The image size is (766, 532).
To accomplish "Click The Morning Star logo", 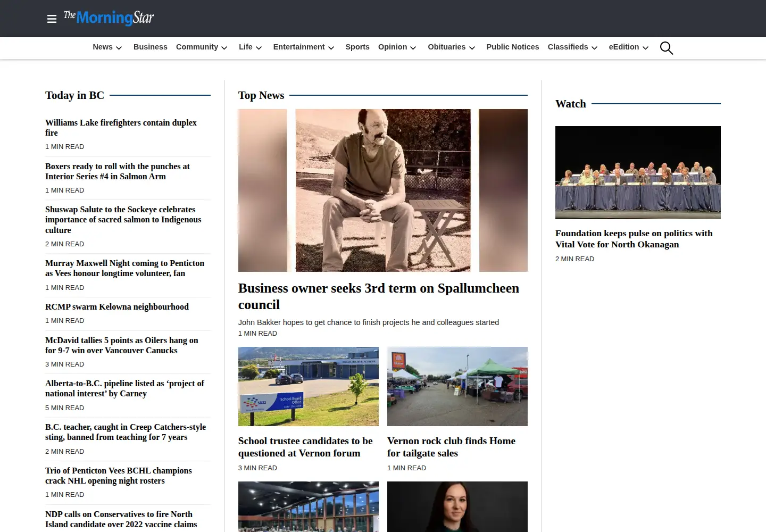I will pos(109,18).
